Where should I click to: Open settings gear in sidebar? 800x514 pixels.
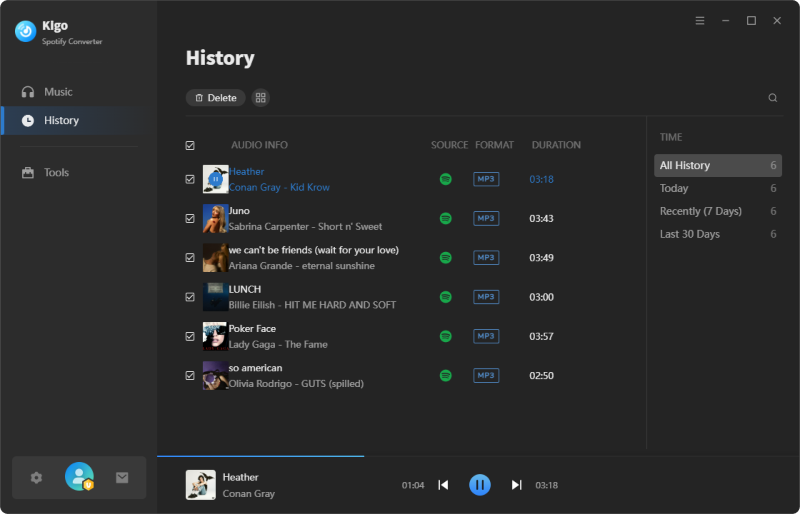point(36,478)
